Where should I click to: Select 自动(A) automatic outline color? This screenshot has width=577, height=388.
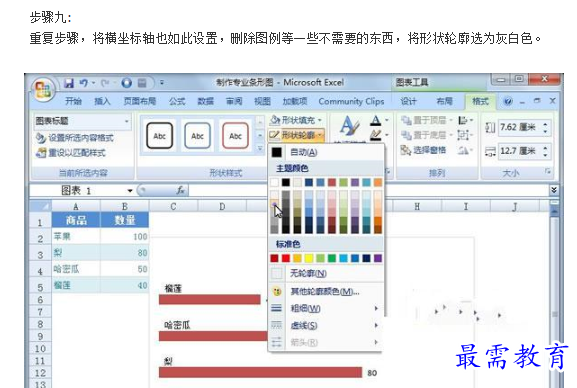pyautogui.click(x=326, y=152)
